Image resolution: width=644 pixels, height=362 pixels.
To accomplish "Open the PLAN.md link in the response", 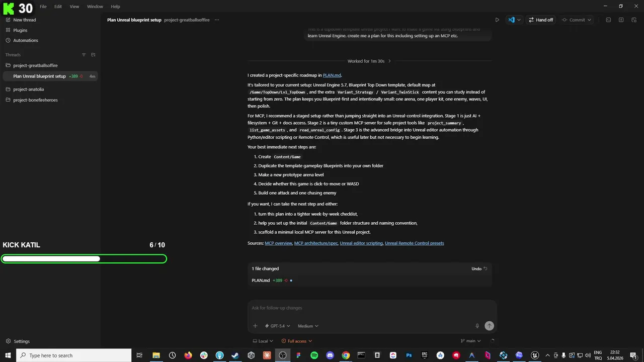I will point(332,75).
